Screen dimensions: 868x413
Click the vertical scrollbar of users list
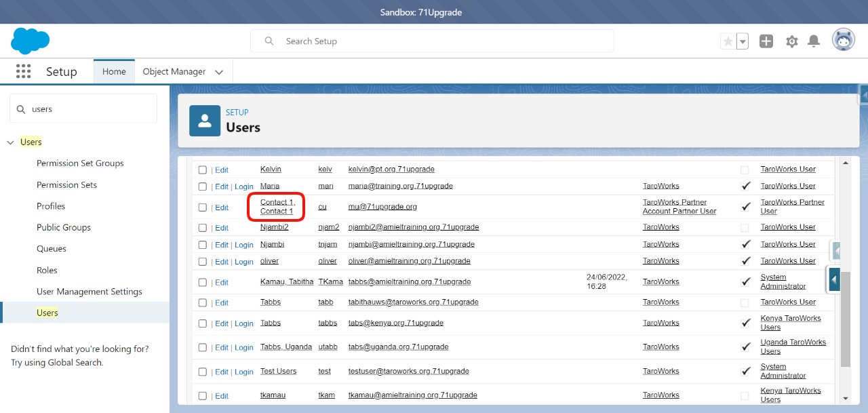pyautogui.click(x=845, y=319)
